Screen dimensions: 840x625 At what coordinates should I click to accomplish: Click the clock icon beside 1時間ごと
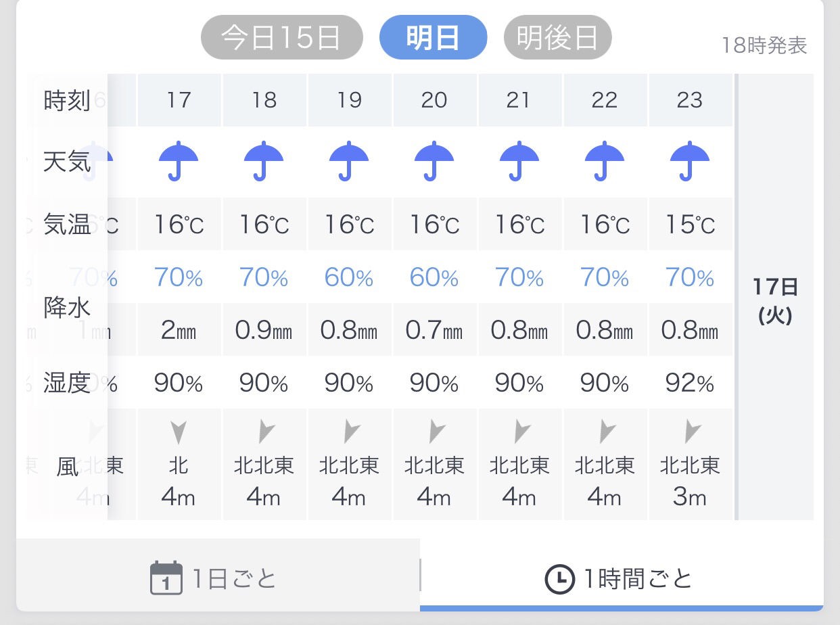coord(559,579)
